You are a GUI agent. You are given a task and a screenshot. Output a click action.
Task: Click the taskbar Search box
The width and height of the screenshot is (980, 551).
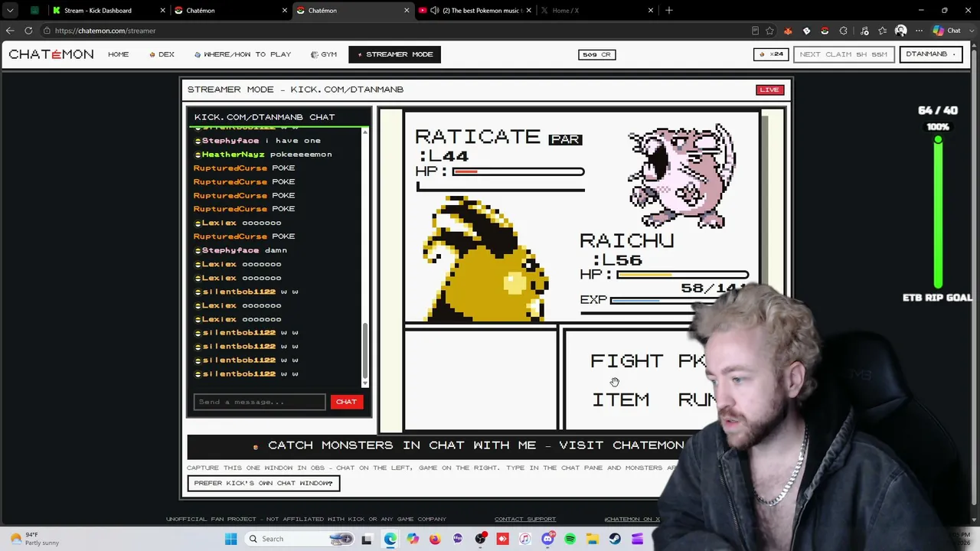click(x=299, y=539)
